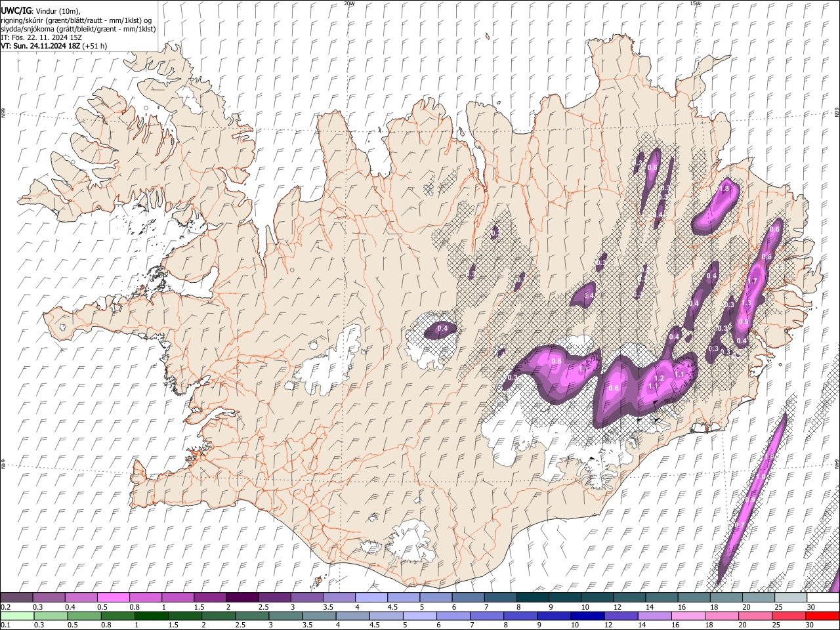Select lower rain scale swatch at 3
This screenshot has height=630, width=840.
(x=285, y=616)
